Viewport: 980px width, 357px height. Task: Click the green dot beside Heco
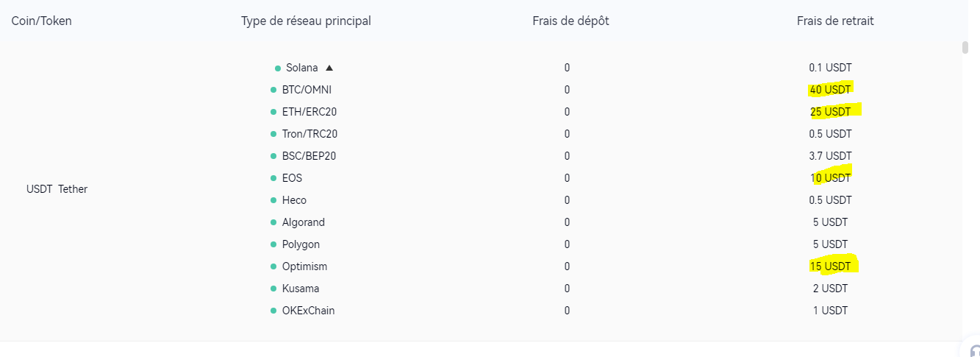[x=273, y=200]
